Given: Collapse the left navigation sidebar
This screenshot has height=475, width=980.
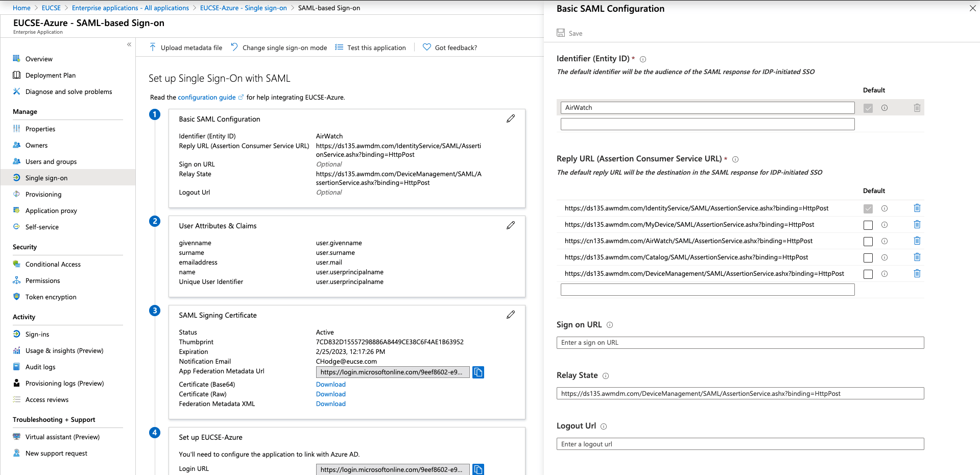Looking at the screenshot, I should point(129,44).
